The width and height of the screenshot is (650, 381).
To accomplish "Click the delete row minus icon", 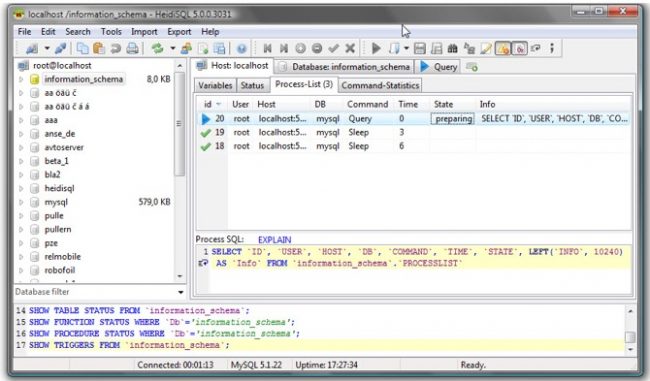I will pyautogui.click(x=317, y=49).
